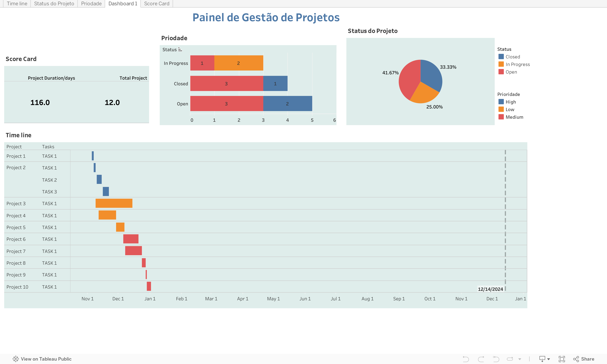
Task: Expand the Refresh options dropdown arrow
Action: coord(520,359)
